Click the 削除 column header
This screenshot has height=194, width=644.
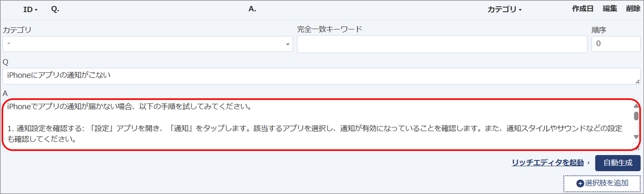tap(633, 9)
